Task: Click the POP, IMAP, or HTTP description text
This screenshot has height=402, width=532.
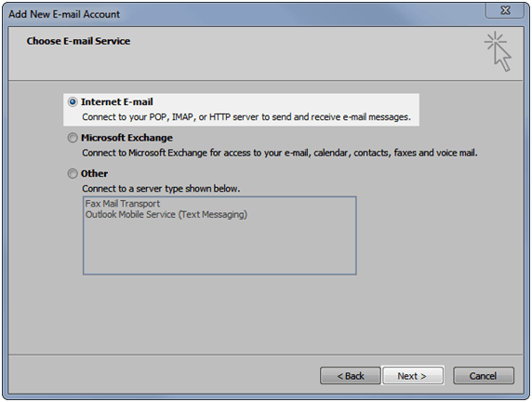Action: [x=246, y=117]
